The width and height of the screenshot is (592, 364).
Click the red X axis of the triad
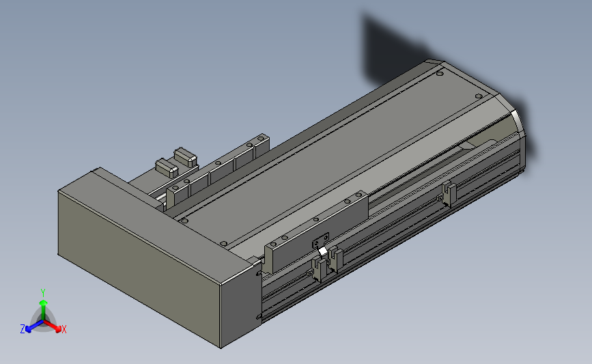(x=55, y=327)
